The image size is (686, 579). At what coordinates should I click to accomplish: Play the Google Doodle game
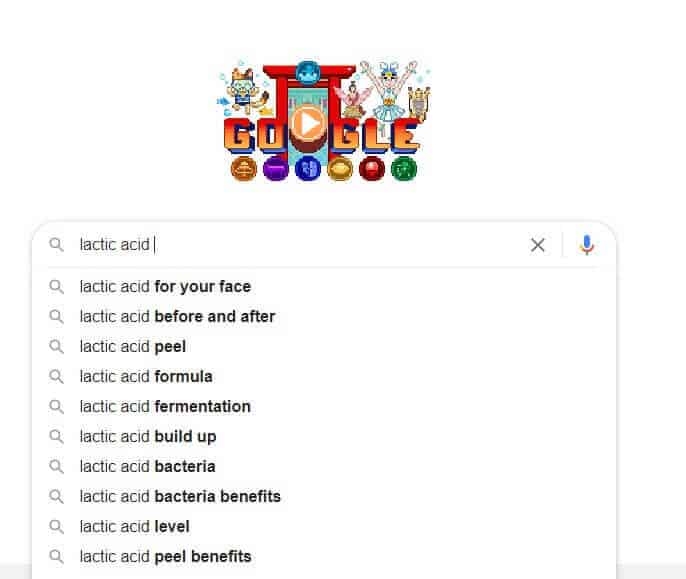click(308, 123)
